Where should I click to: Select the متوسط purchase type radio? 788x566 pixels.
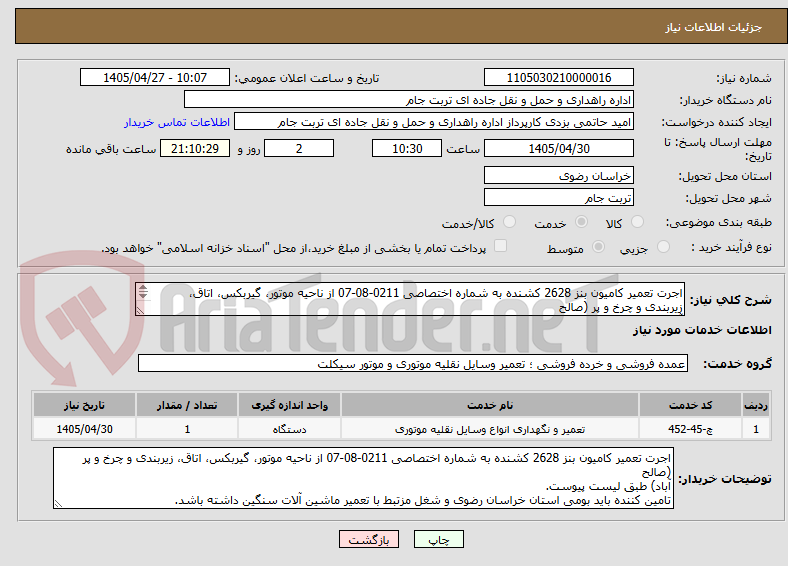598,246
